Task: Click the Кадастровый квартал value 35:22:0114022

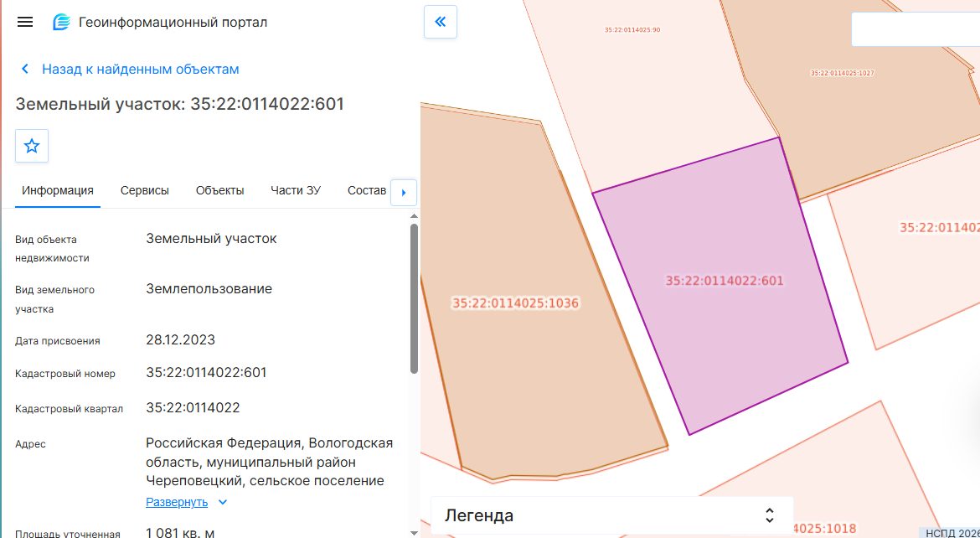Action: pyautogui.click(x=193, y=407)
